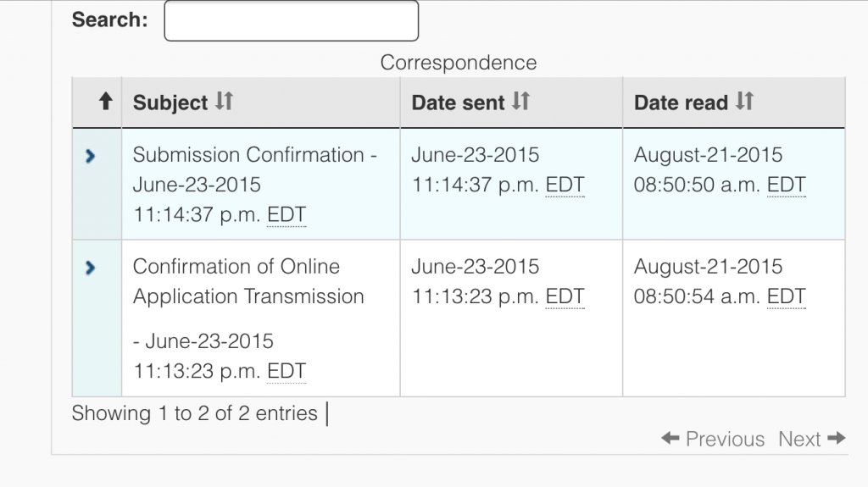This screenshot has height=487, width=868.
Task: Expand the Submission Confirmation row chevron
Action: pos(90,156)
